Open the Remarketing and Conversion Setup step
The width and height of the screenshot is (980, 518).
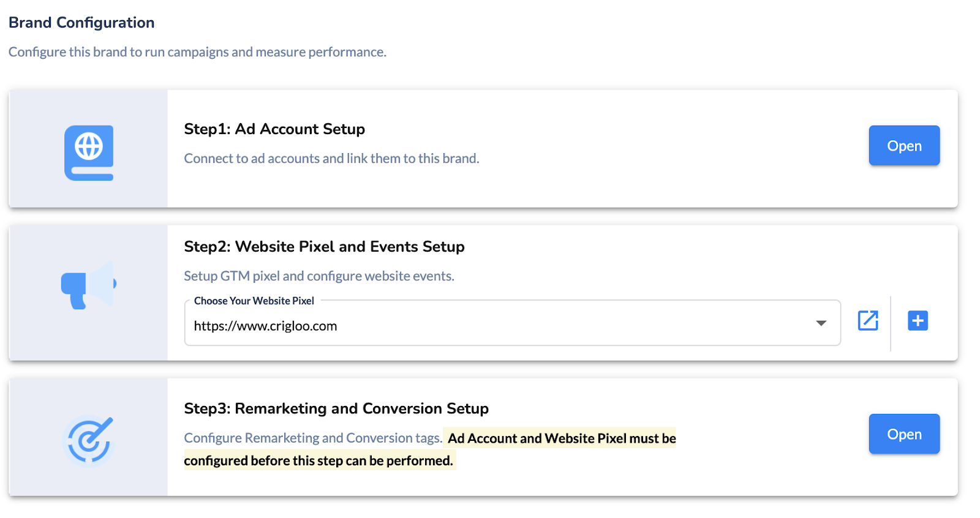(904, 434)
